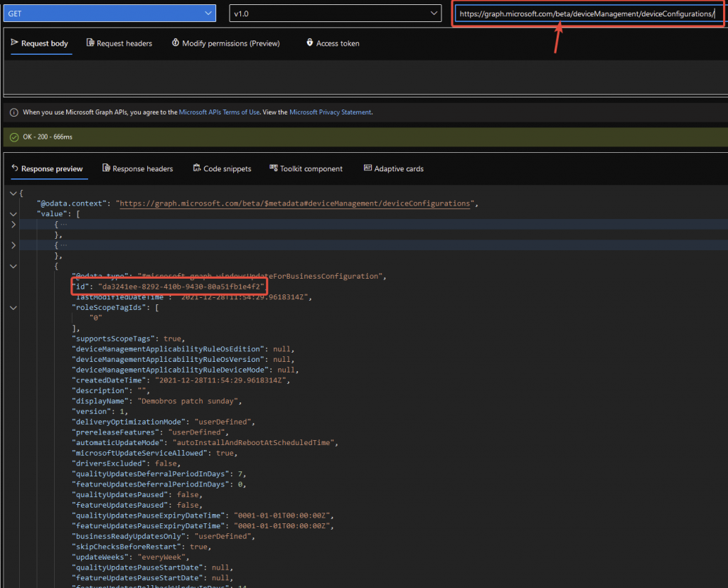Click the "createdDateTime" key
Image resolution: width=728 pixels, height=588 pixels.
click(x=109, y=380)
